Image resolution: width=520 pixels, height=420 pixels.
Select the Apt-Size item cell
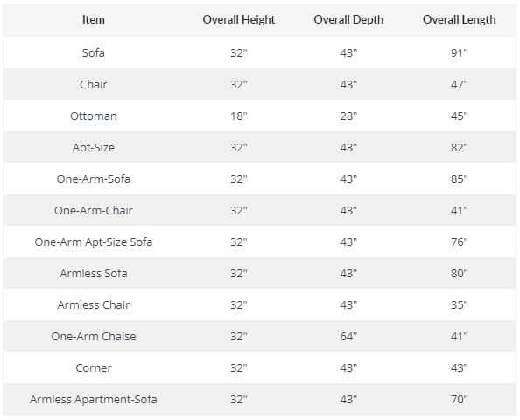(94, 147)
